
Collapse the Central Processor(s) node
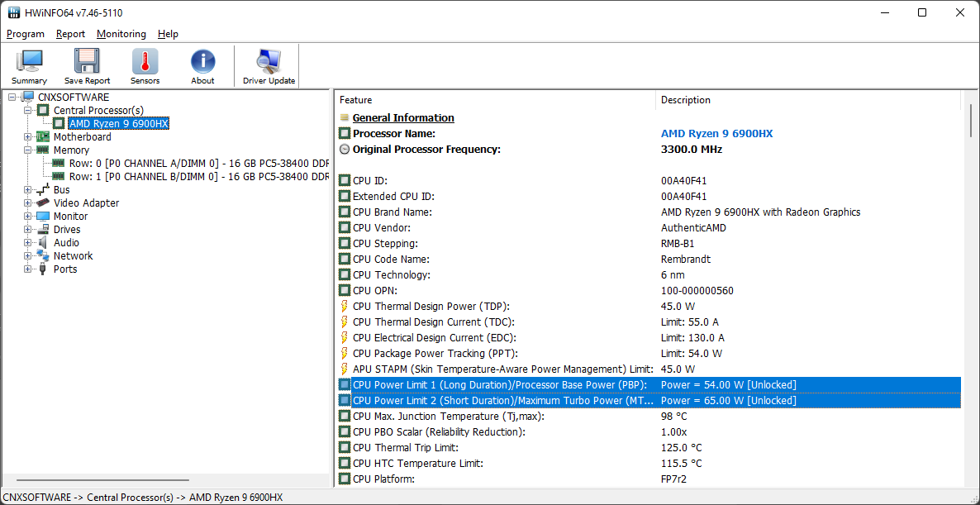(27, 111)
